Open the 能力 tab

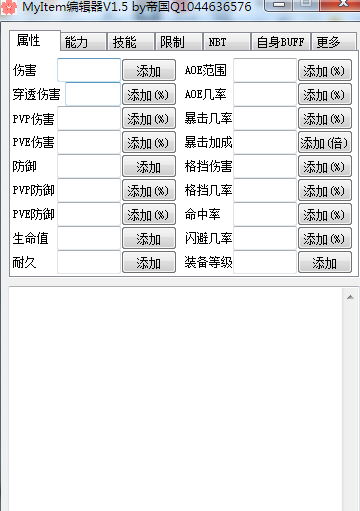pyautogui.click(x=83, y=42)
